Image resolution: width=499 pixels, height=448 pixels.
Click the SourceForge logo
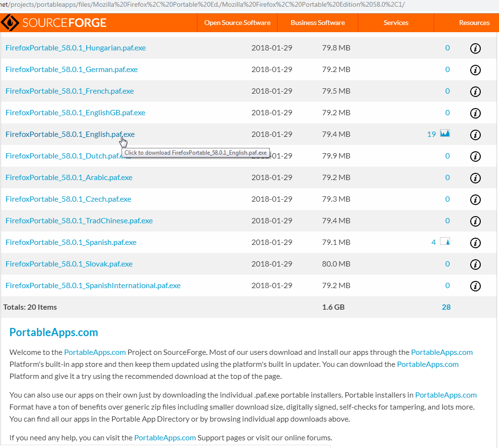[53, 23]
